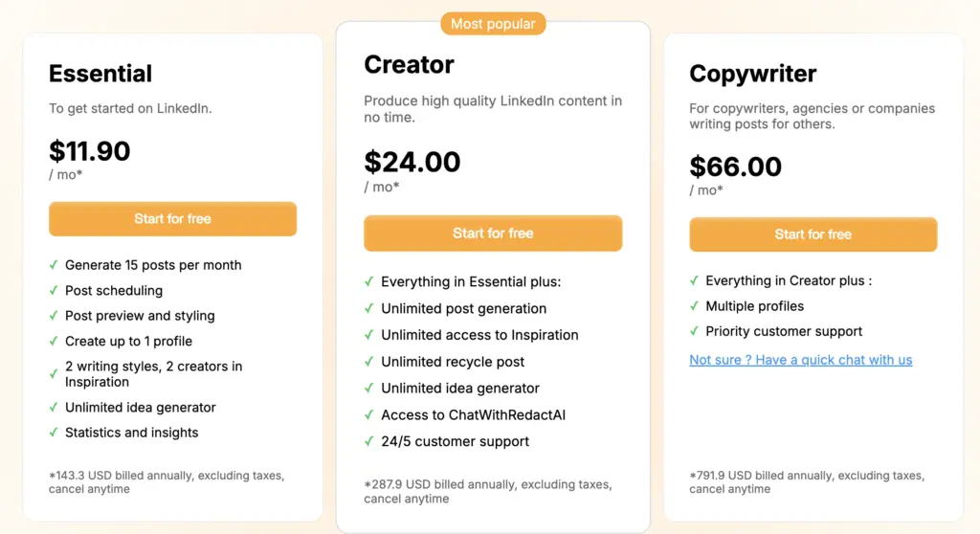Click checkmark beside Generate 15 posts per month

click(x=54, y=265)
